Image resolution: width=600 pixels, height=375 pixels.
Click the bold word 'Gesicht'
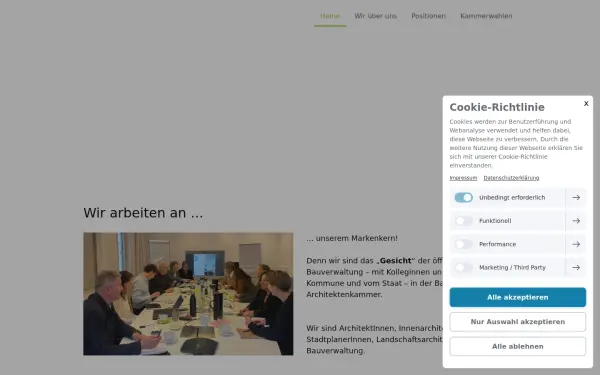tap(395, 261)
